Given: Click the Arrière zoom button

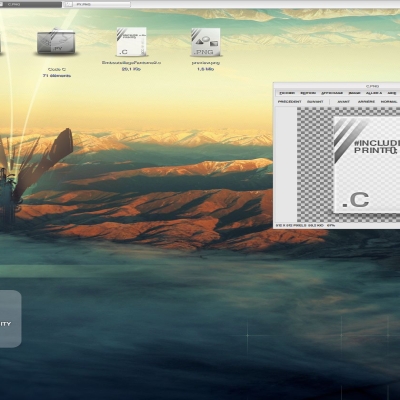Looking at the screenshot, I should [366, 102].
